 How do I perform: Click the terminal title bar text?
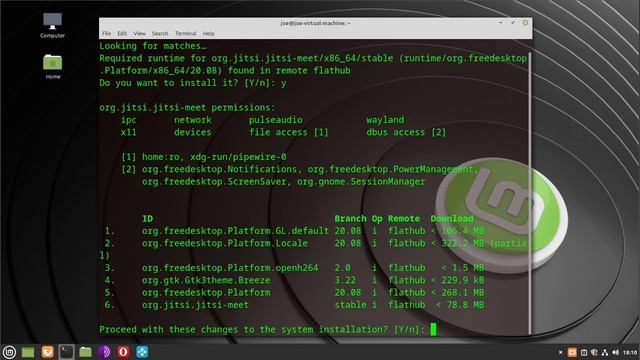(315, 23)
